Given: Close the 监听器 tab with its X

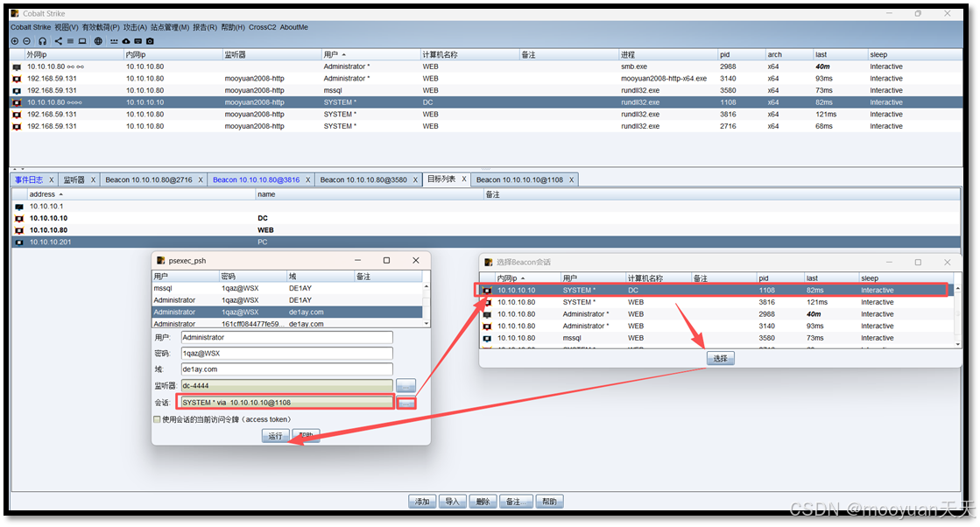Looking at the screenshot, I should [93, 179].
